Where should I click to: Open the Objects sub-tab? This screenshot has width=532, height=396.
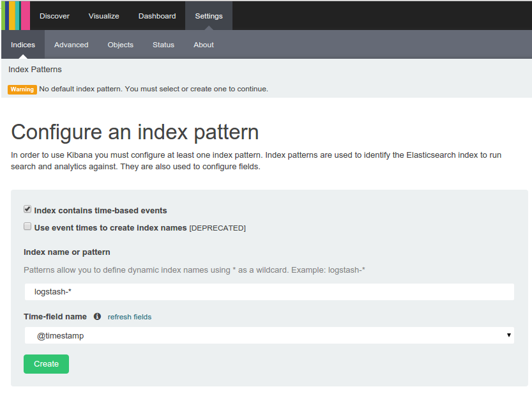pos(121,45)
